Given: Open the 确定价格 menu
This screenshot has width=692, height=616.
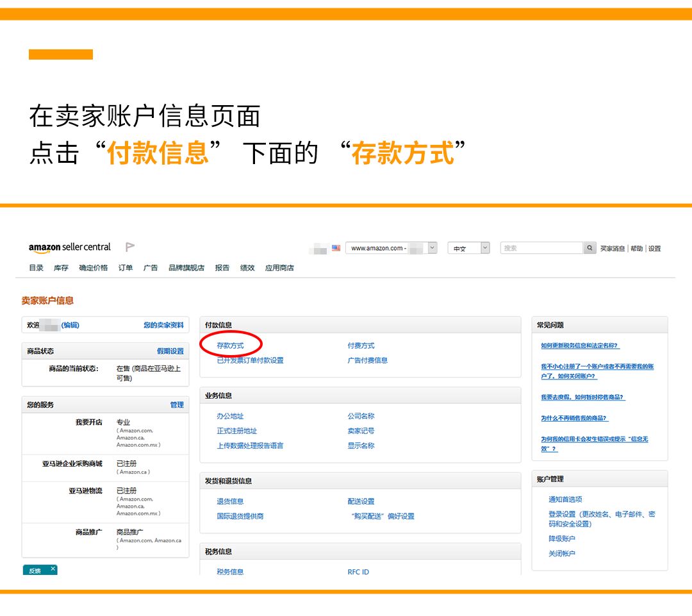Looking at the screenshot, I should tap(93, 267).
